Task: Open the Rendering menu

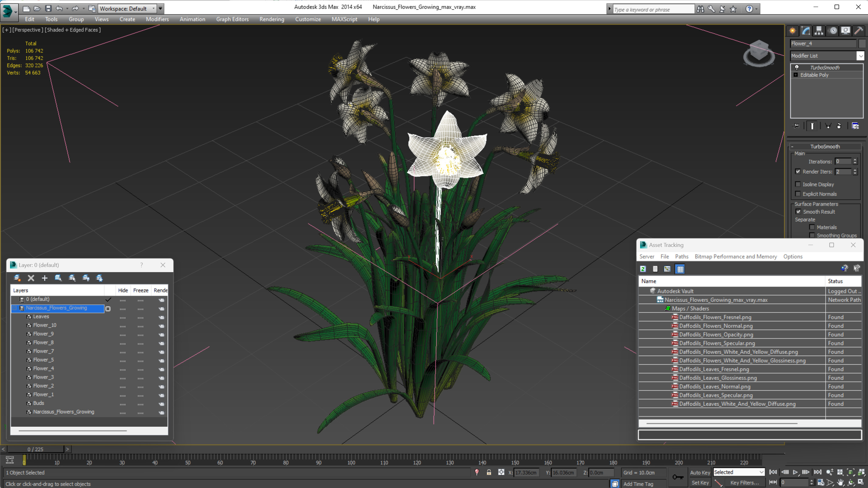Action: tap(272, 19)
